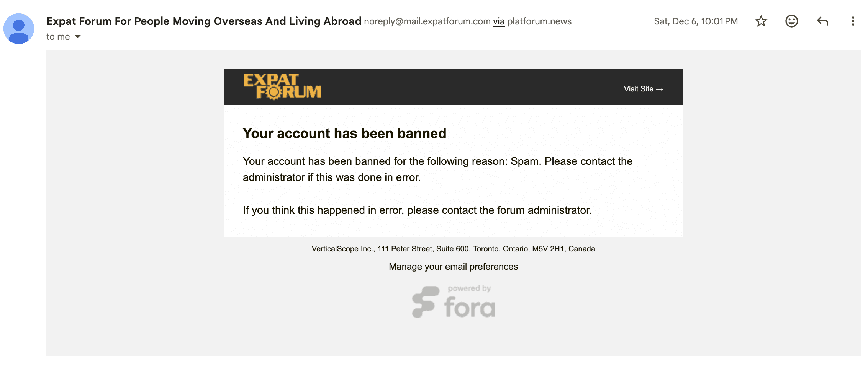This screenshot has height=368, width=868.
Task: Click the VerticalScope Inc. address line
Action: click(x=453, y=249)
